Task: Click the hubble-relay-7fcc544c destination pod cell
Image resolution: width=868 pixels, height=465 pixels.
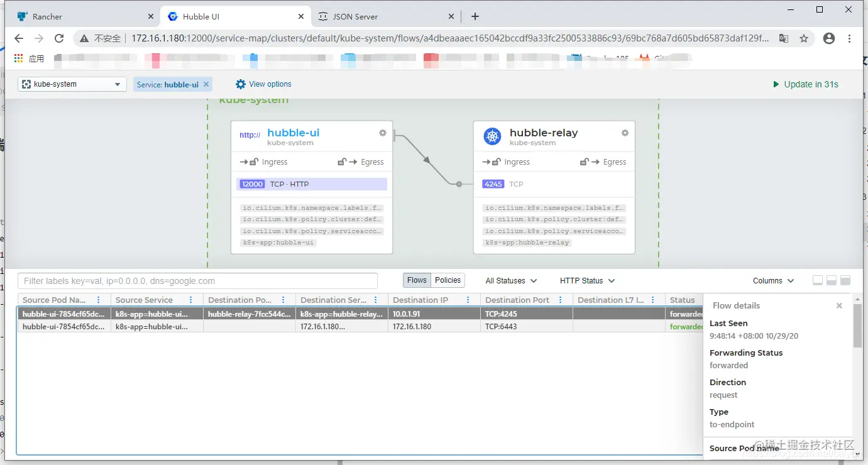Action: [250, 314]
